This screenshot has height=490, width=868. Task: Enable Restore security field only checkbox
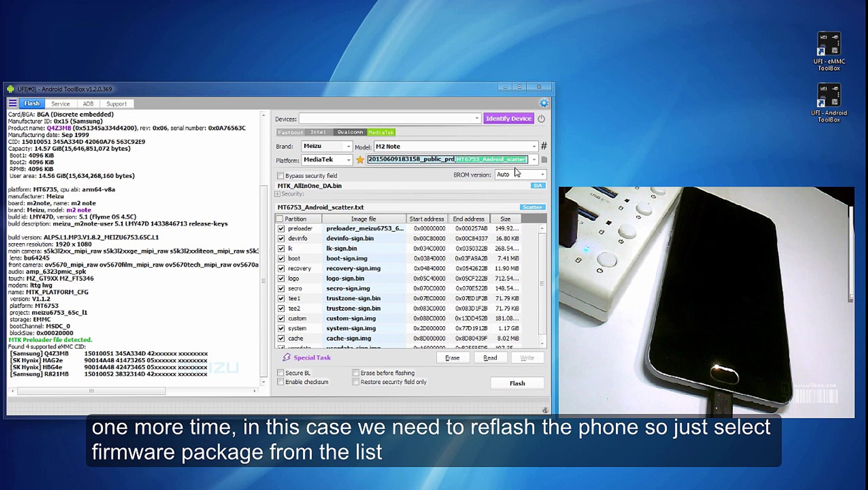(x=356, y=382)
